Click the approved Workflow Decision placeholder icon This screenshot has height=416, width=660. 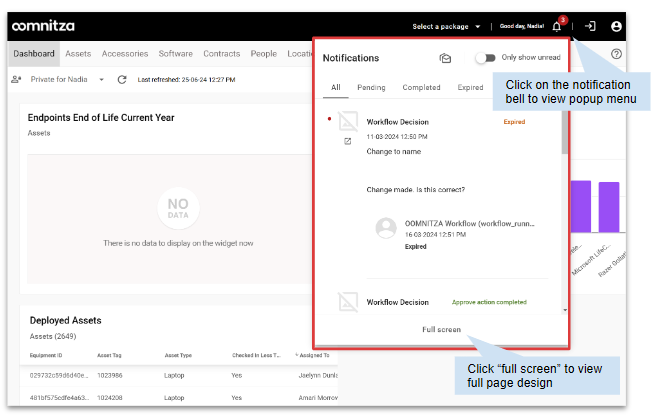(348, 302)
